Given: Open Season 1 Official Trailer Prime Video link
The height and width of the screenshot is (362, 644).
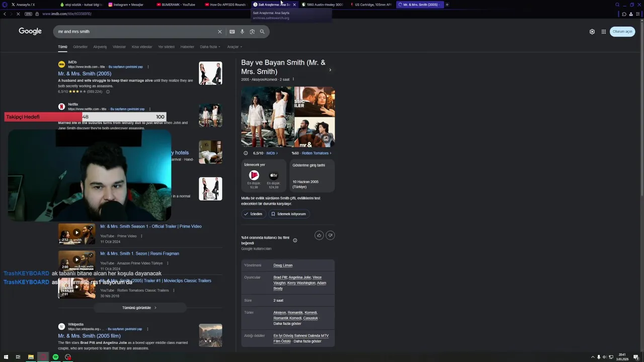Looking at the screenshot, I should point(150,227).
